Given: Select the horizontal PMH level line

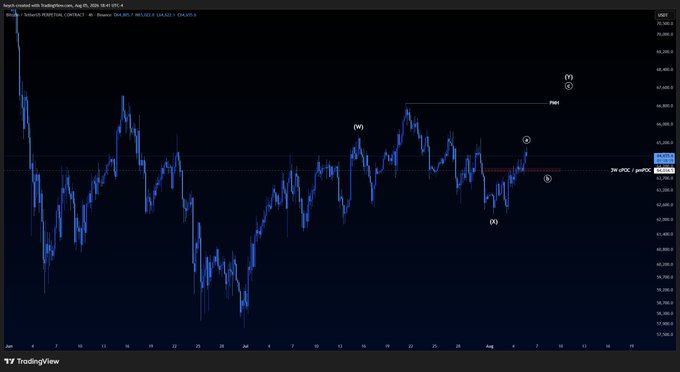Looking at the screenshot, I should [x=476, y=104].
